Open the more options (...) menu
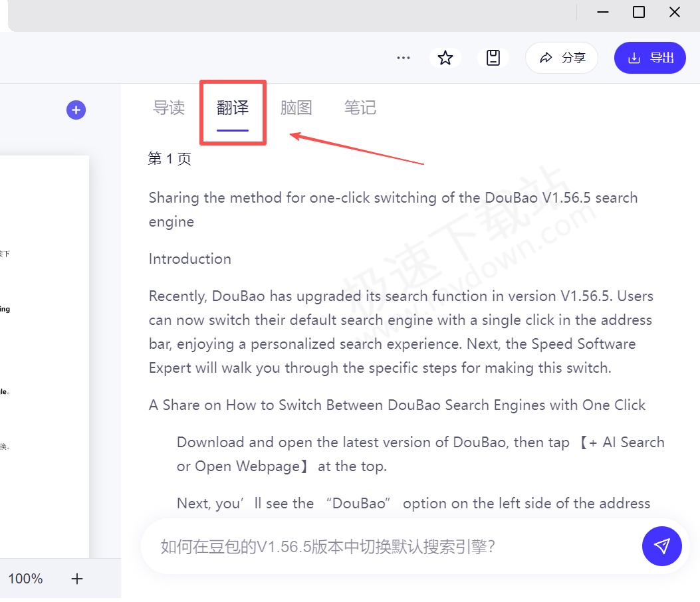The image size is (700, 602). coord(403,58)
